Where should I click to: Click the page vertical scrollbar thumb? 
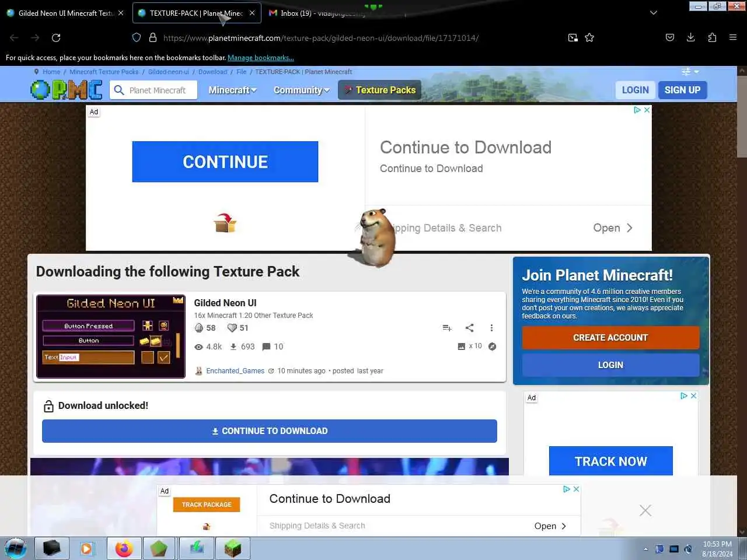point(742,116)
